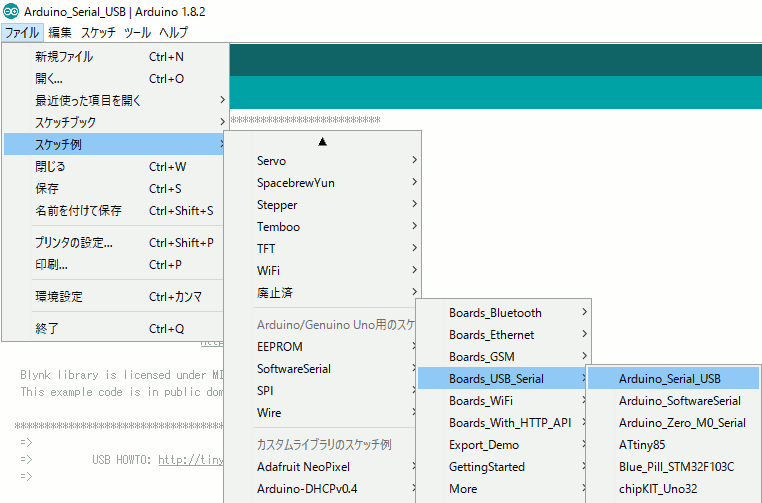Open the Boards_With_HTTP_API submenu
Viewport: 762px width, 503px height.
(x=502, y=422)
